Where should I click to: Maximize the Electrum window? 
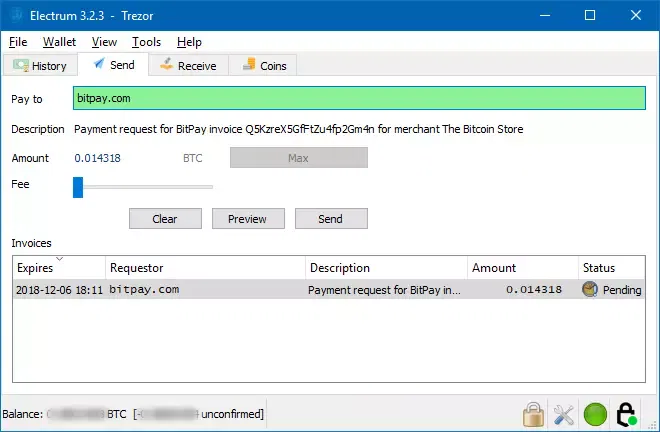pos(590,16)
